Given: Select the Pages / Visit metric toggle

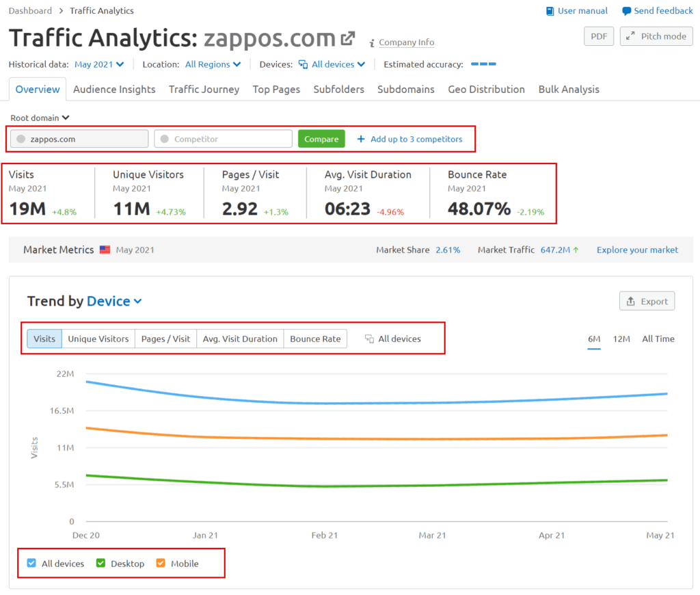Looking at the screenshot, I should click(165, 339).
